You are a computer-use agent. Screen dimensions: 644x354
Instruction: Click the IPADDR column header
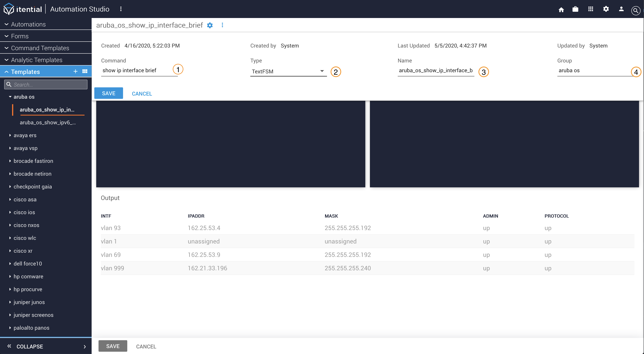[196, 216]
